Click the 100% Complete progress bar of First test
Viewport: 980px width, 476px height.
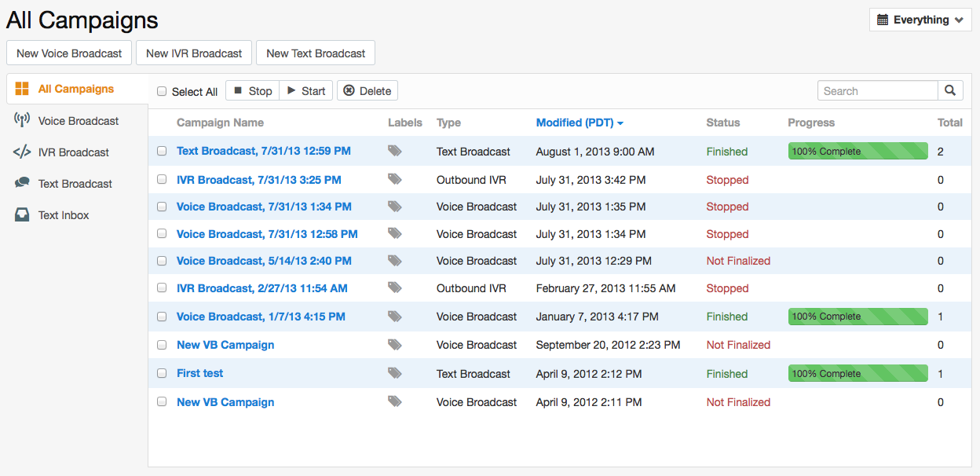[x=857, y=373]
